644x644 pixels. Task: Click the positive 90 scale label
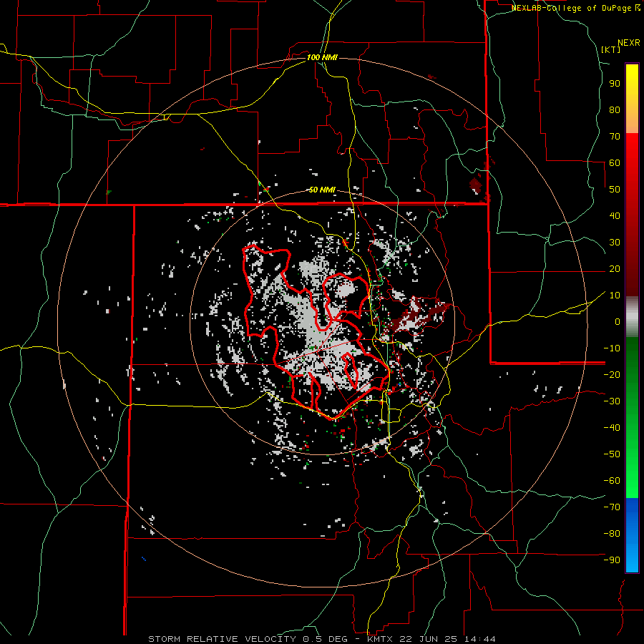[x=615, y=84]
